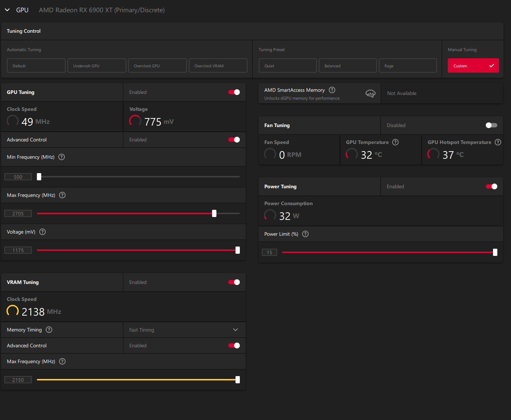Click the 2138 MHz VRAM clock reading
511x420 pixels.
(x=41, y=312)
